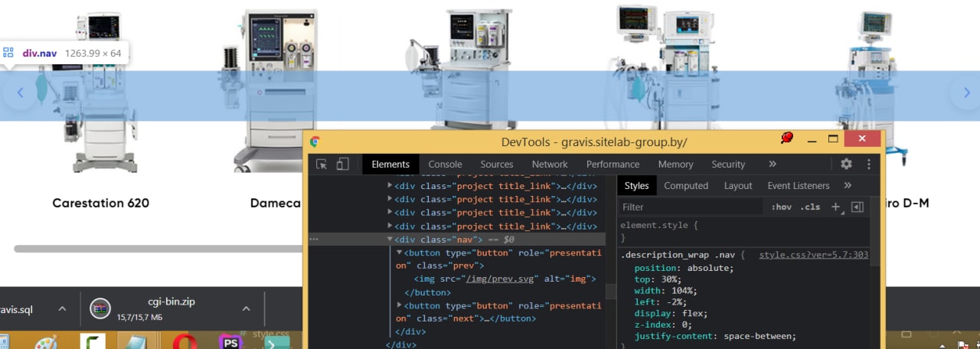Screen dimensions: 980x349
Task: Click the Carestation 620 product title
Action: click(x=100, y=203)
